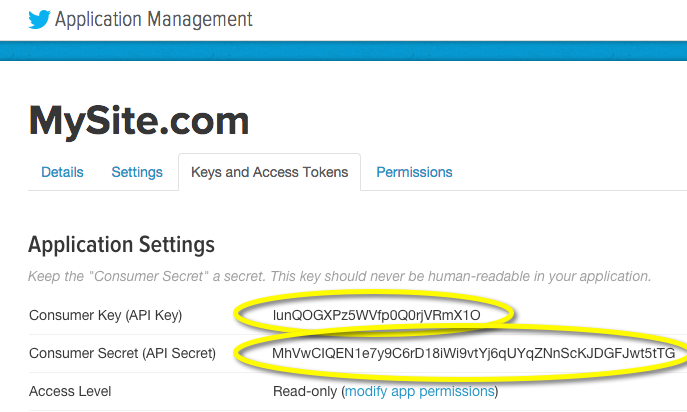Click the modify app permissions link
The width and height of the screenshot is (687, 412).
[x=419, y=391]
